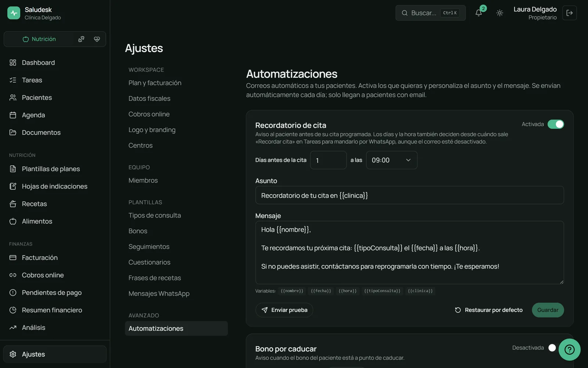The image size is (588, 368).
Task: Click the Resumen financiero chart icon
Action: pos(13,310)
